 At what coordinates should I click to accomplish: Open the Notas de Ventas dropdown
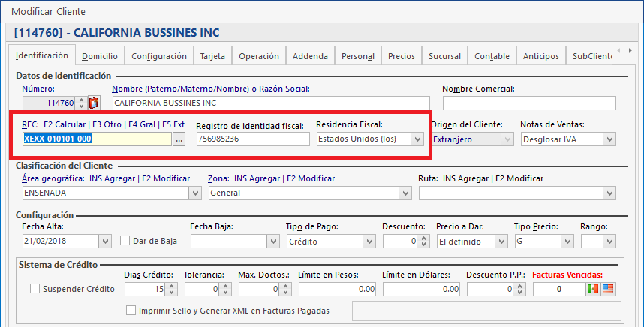click(609, 139)
